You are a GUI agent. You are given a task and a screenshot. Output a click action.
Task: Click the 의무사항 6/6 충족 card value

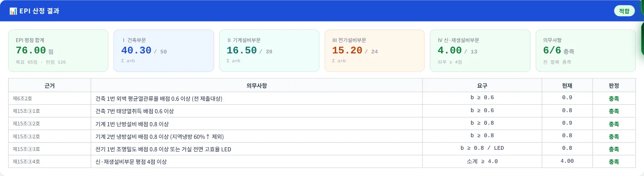click(x=559, y=51)
